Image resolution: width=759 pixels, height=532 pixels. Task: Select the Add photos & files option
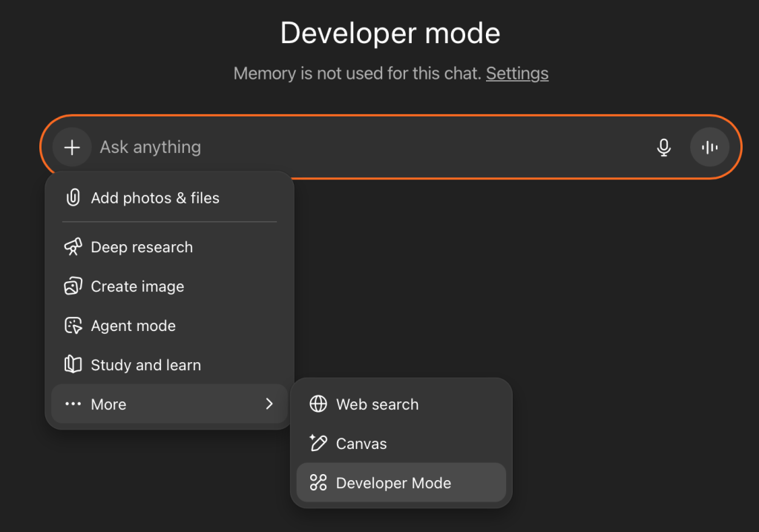155,198
